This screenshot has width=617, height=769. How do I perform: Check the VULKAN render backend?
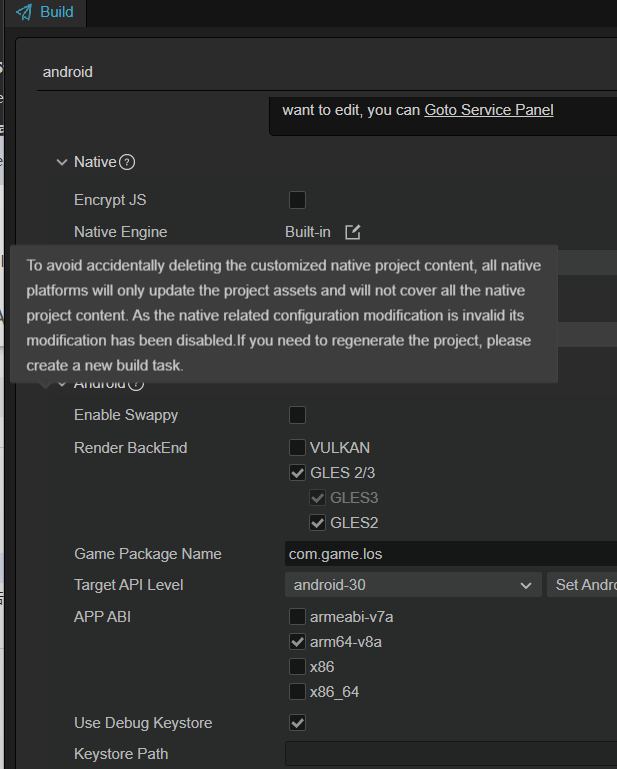[x=297, y=448]
